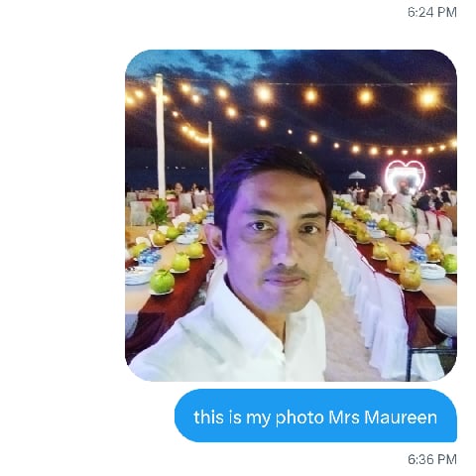Click the white umbrella in photo background
476x476 pixels.
tap(357, 175)
